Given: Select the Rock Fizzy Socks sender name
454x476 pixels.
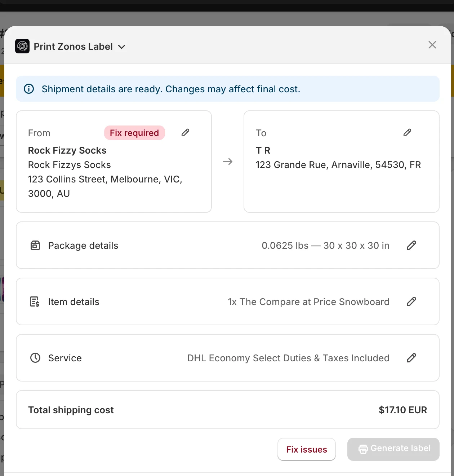Looking at the screenshot, I should tap(67, 150).
